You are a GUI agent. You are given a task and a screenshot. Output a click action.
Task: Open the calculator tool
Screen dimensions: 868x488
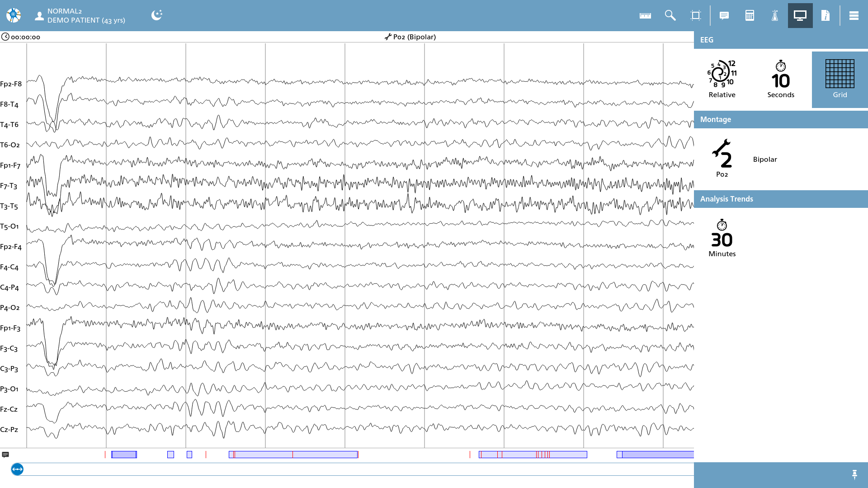750,16
